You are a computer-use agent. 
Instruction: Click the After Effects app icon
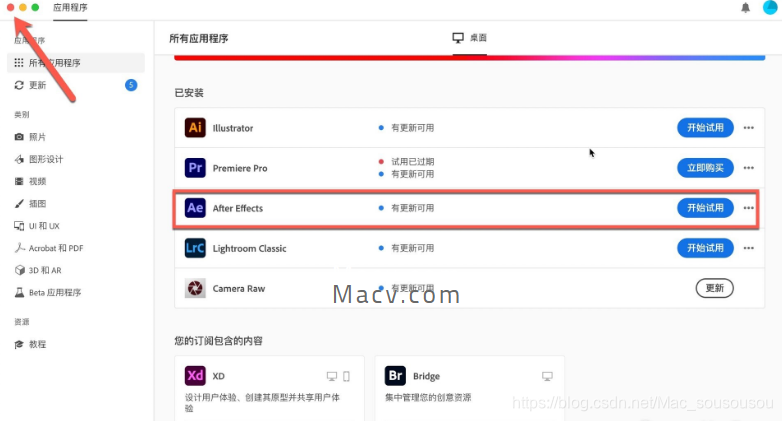(195, 208)
